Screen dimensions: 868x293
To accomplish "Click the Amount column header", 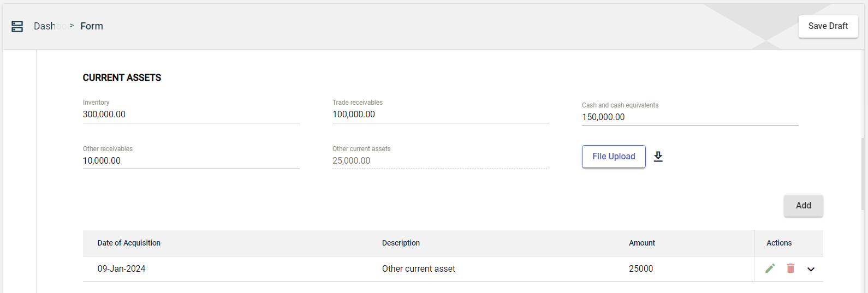I will coord(641,243).
